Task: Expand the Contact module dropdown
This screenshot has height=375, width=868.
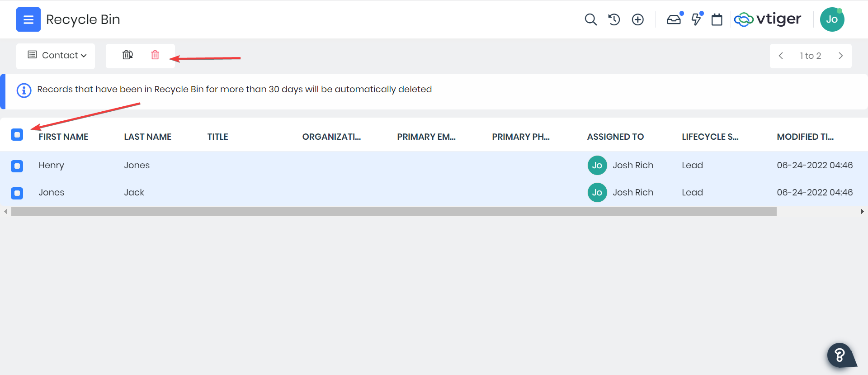Action: (57, 55)
